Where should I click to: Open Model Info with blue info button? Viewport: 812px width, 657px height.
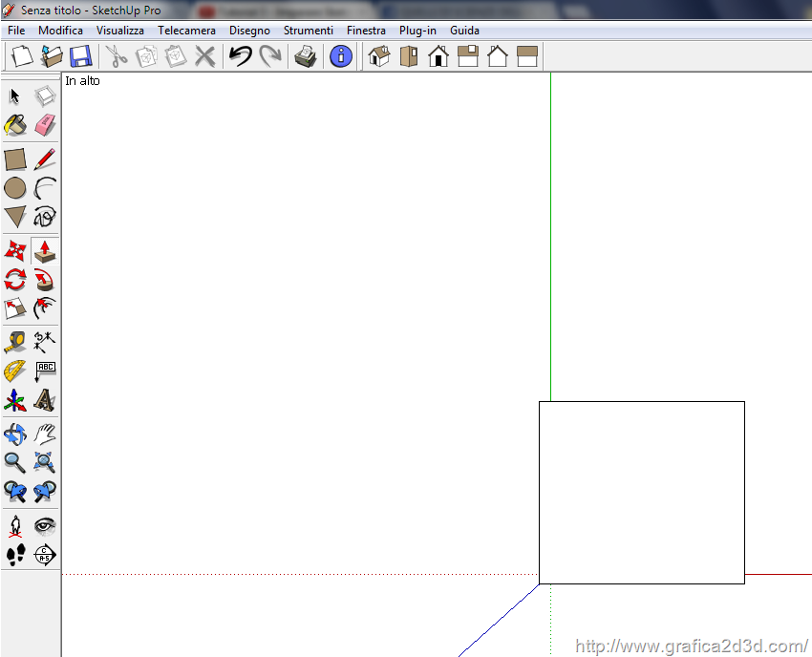pyautogui.click(x=340, y=56)
